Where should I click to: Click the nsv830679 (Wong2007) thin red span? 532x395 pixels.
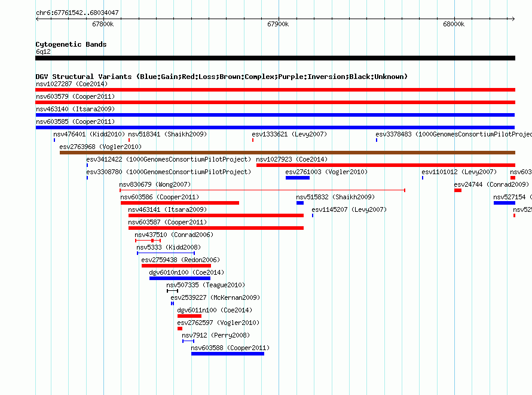[x=262, y=190]
